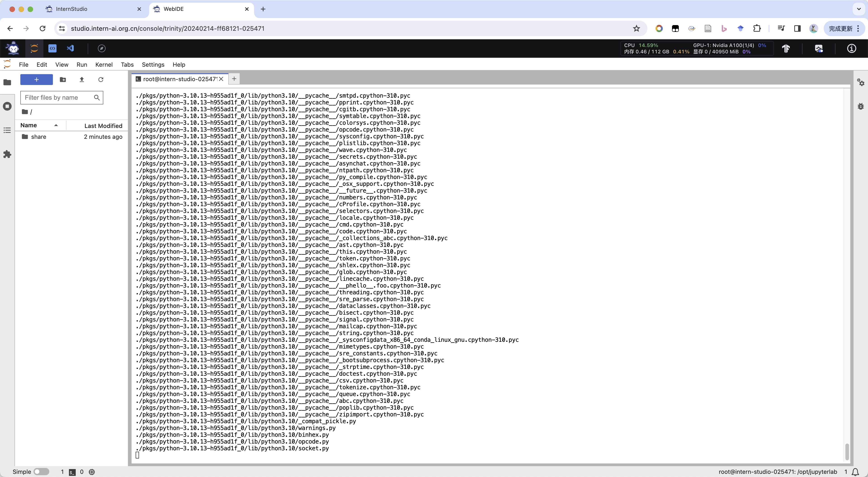Screen dimensions: 868x477
Task: Click the terminal code icon in top bar
Action: (52, 48)
